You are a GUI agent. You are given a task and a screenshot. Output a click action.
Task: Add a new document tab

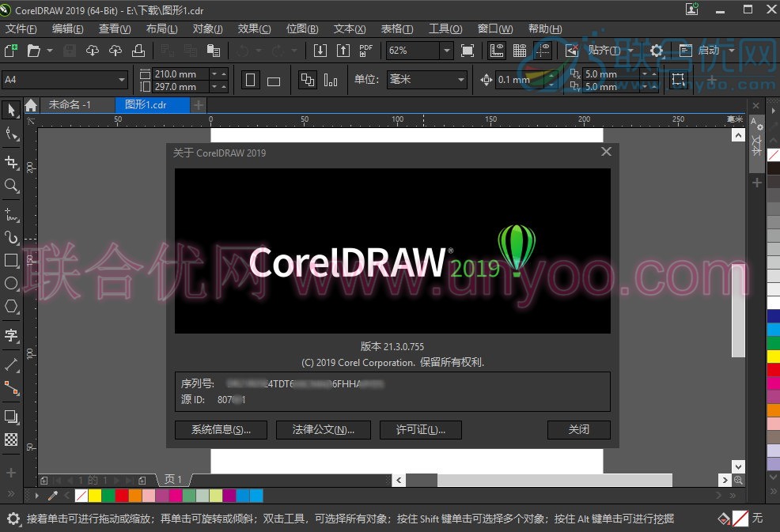199,105
